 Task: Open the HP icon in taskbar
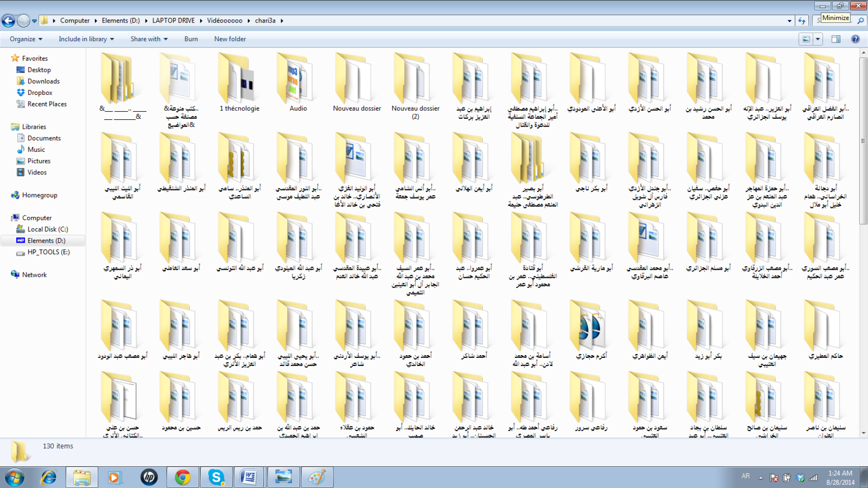pyautogui.click(x=149, y=477)
